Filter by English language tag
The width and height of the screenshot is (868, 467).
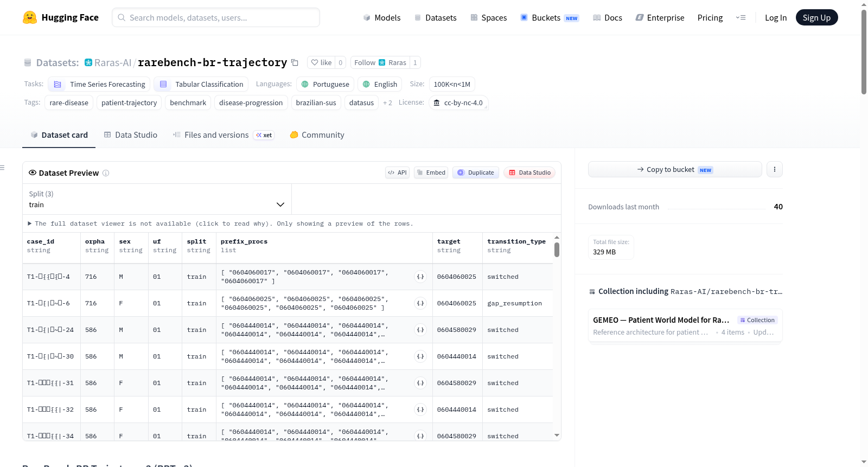tap(380, 84)
